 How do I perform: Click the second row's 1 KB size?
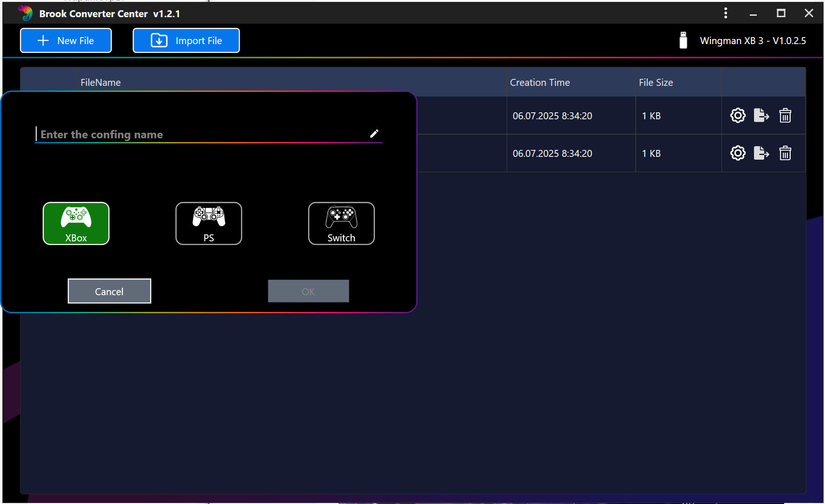(x=651, y=153)
